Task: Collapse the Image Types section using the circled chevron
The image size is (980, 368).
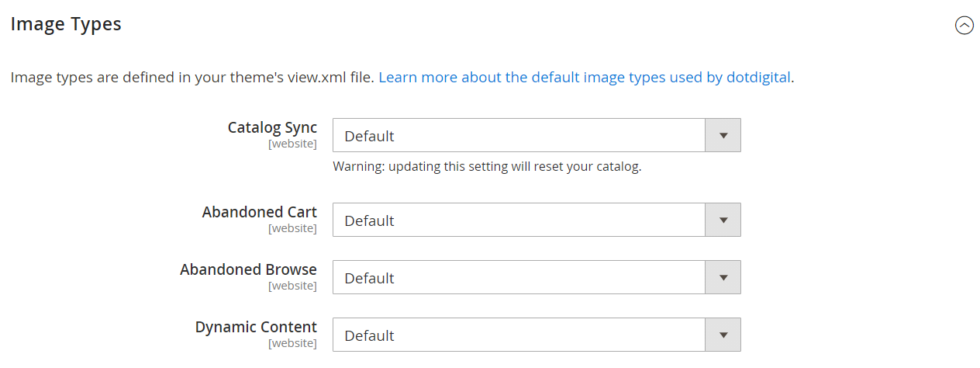Action: tap(964, 26)
